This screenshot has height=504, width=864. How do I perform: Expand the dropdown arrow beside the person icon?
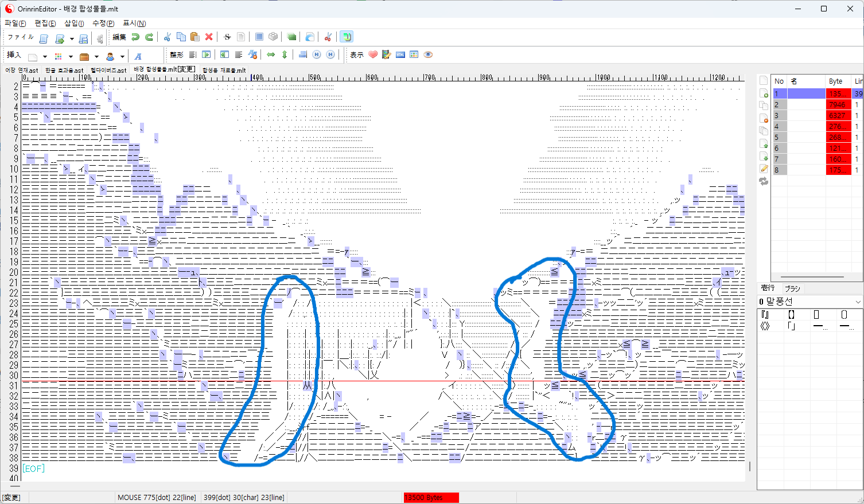pyautogui.click(x=122, y=57)
